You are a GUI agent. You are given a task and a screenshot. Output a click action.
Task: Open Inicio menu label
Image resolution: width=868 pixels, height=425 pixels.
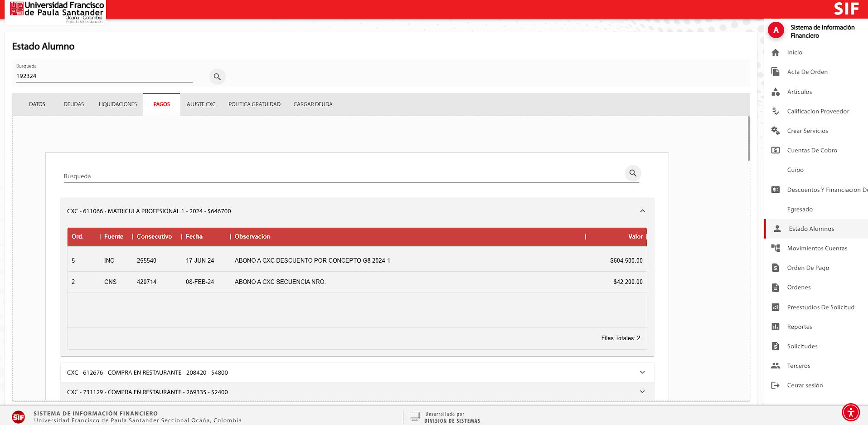795,52
